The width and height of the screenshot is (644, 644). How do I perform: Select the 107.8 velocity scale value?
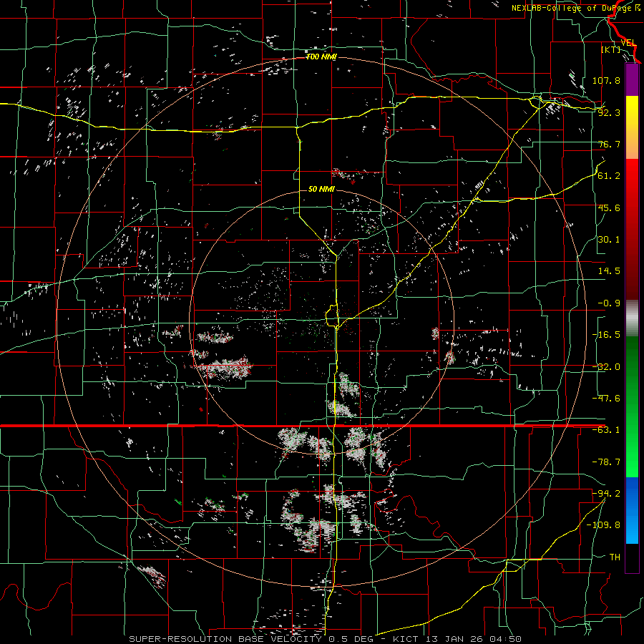pos(606,80)
